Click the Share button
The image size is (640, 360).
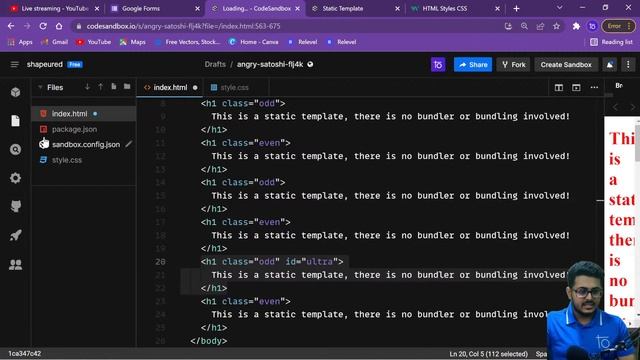(473, 64)
